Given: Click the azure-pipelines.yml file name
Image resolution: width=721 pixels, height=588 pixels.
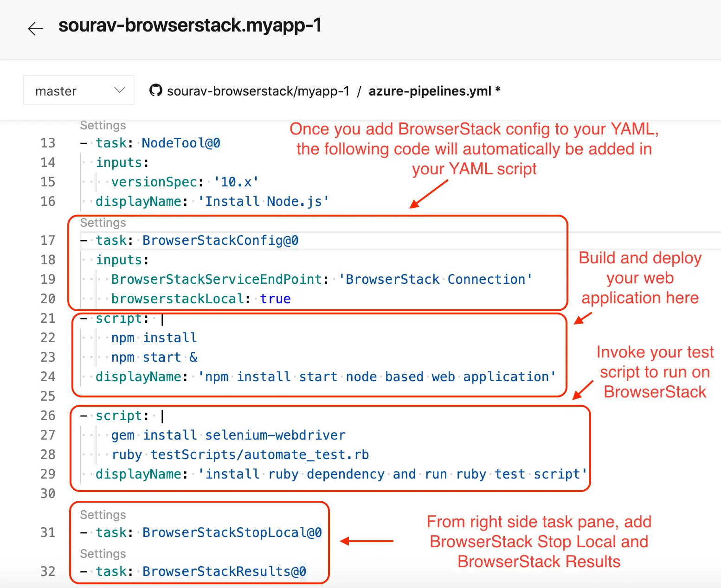Looking at the screenshot, I should tap(430, 91).
